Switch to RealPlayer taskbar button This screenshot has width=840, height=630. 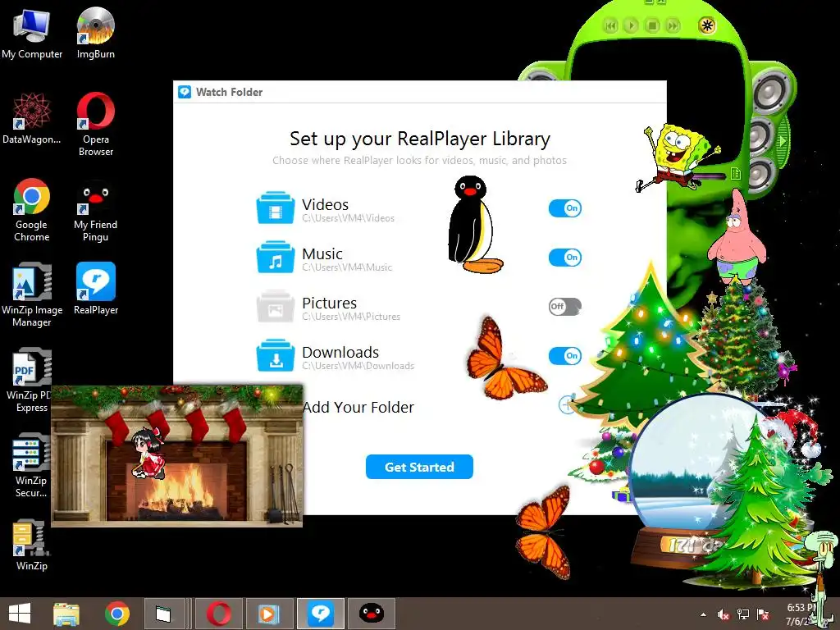coord(321,614)
